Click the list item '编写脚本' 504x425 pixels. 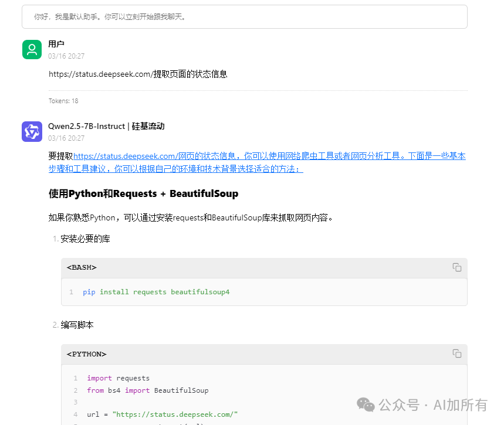point(77,325)
